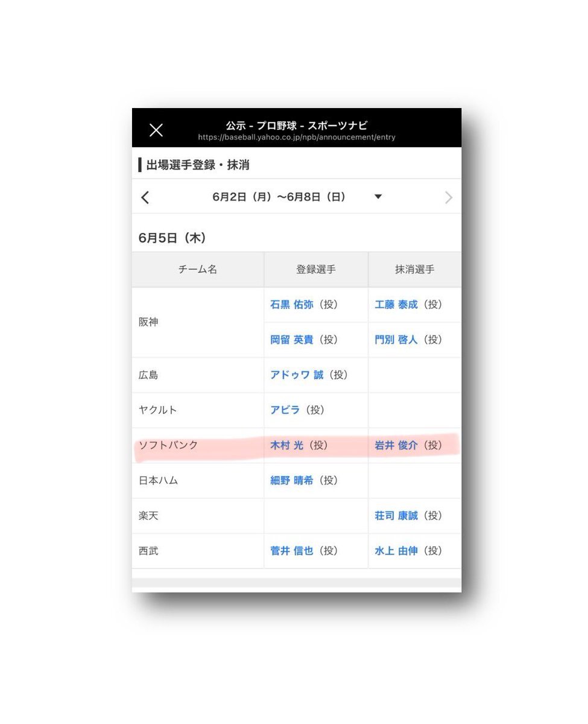
Task: Select the 広島 team name cell
Action: click(198, 375)
